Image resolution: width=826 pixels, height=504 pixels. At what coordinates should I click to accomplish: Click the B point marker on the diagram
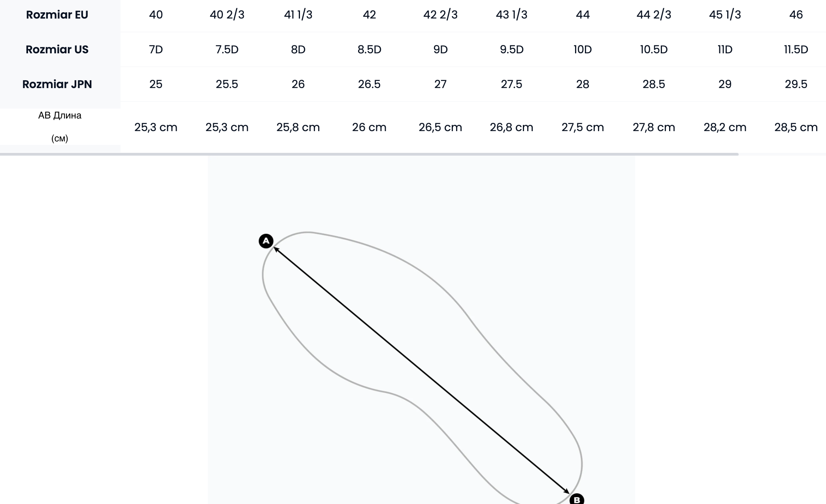click(x=577, y=499)
